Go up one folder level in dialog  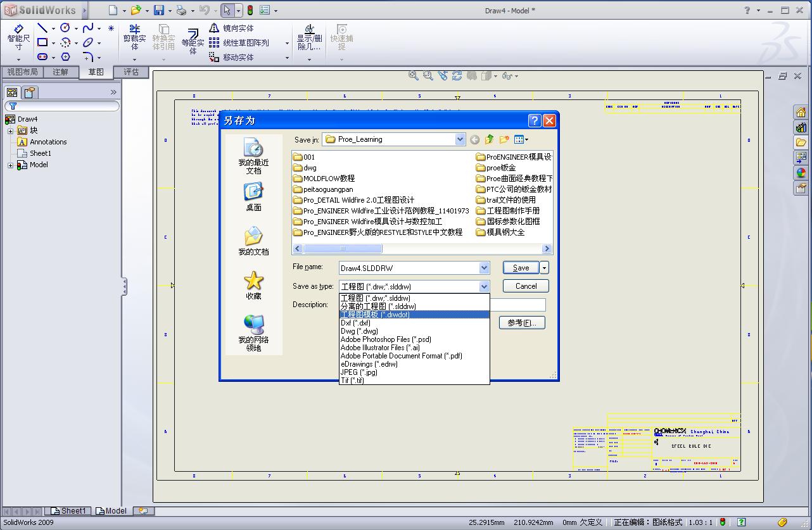(489, 139)
